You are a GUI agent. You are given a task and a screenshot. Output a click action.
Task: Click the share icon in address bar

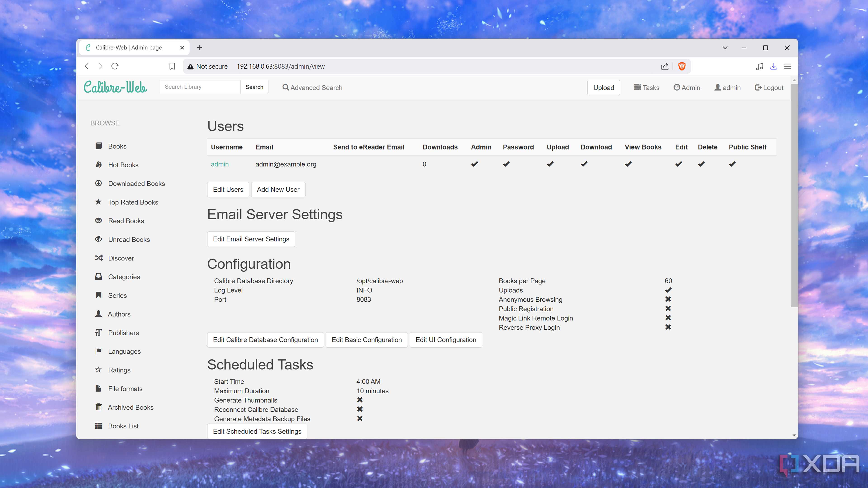[x=665, y=66]
